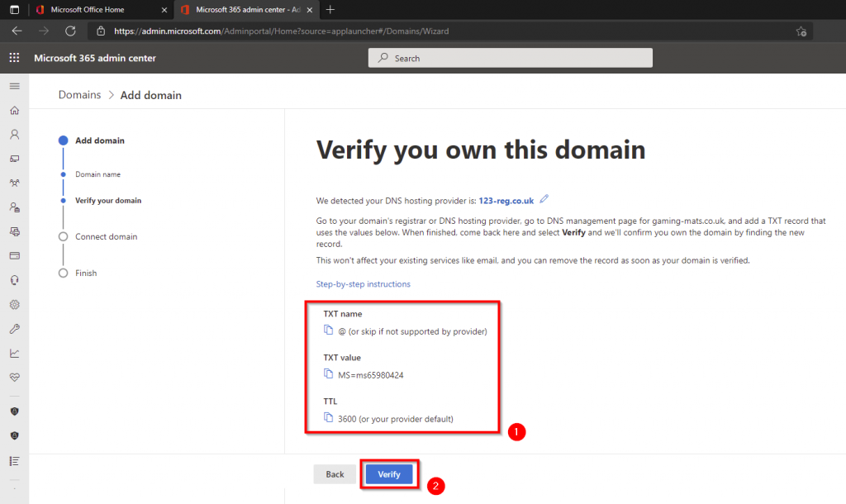The image size is (846, 504).
Task: Select Add domain wizard step
Action: [100, 140]
